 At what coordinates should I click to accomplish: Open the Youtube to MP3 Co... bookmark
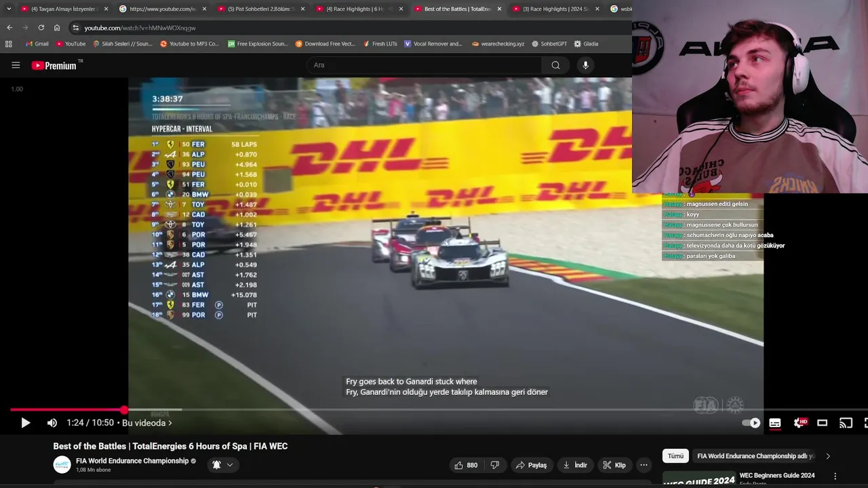pyautogui.click(x=190, y=43)
